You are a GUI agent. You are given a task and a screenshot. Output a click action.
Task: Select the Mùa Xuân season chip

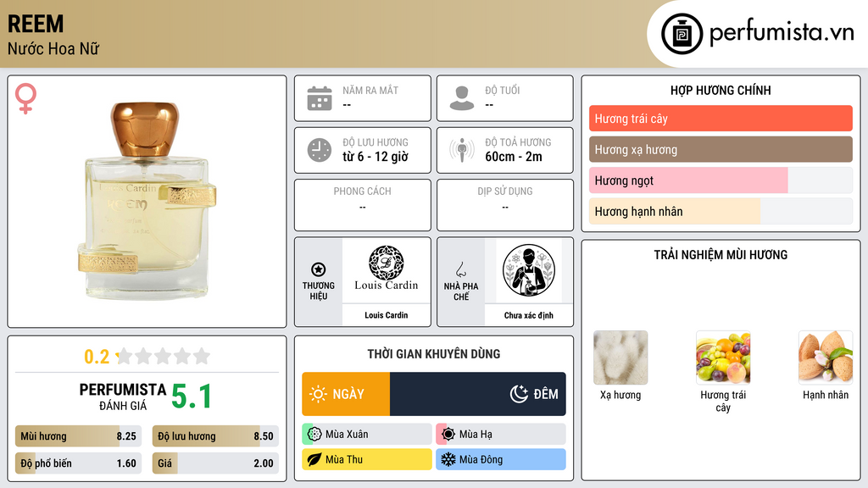pos(366,434)
